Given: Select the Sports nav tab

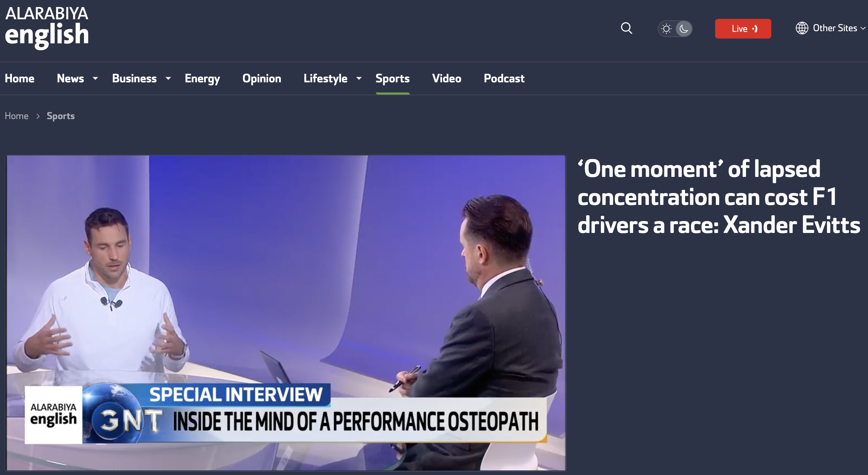Looking at the screenshot, I should point(392,78).
